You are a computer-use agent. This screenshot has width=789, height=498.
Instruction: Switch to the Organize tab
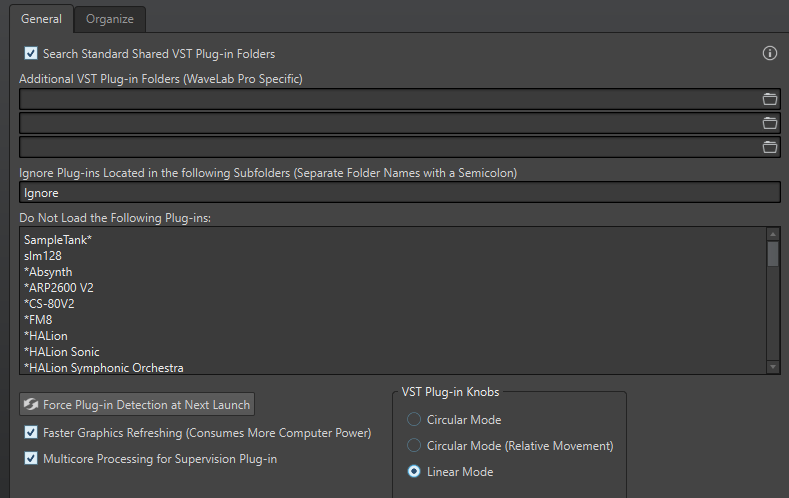coord(110,19)
